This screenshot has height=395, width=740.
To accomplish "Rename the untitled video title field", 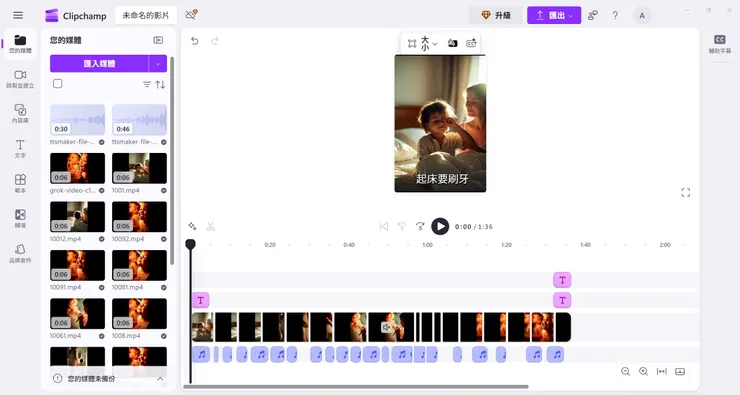I will [146, 16].
